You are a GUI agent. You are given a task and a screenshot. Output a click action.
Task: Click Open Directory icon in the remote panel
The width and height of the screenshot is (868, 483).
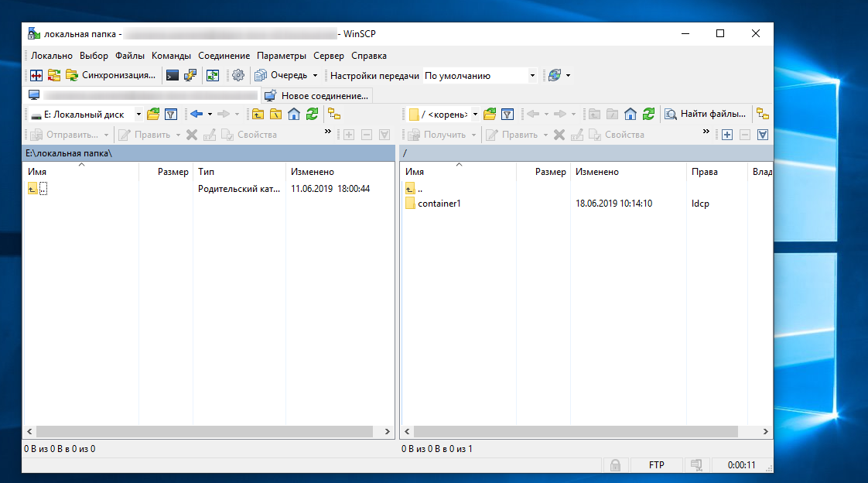coord(490,115)
